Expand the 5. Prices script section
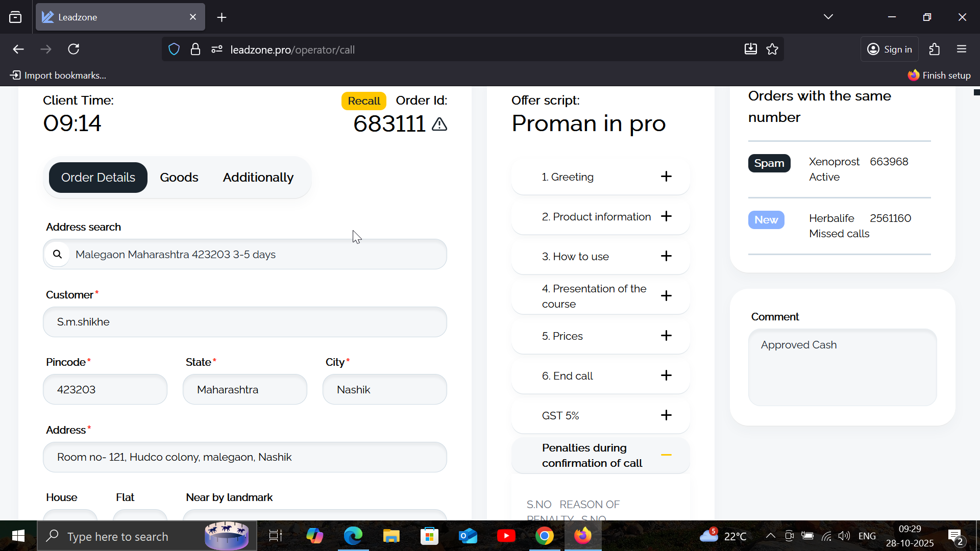The height and width of the screenshot is (551, 980). click(666, 336)
